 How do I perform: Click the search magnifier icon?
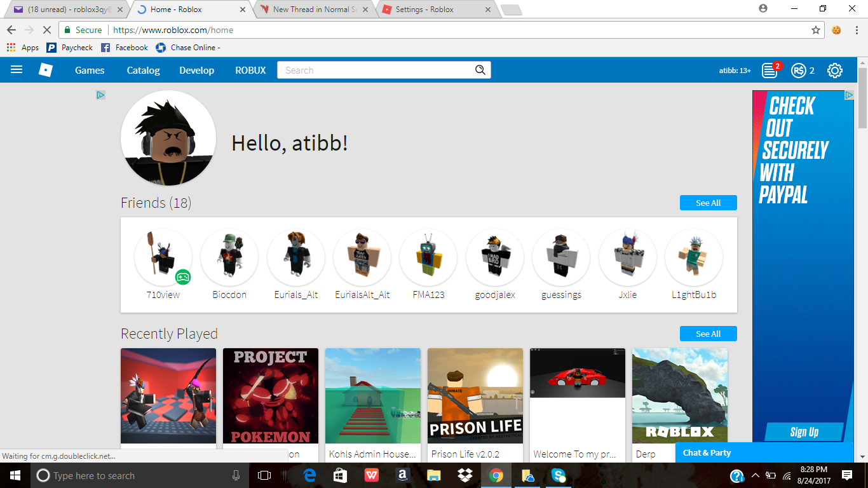click(480, 70)
